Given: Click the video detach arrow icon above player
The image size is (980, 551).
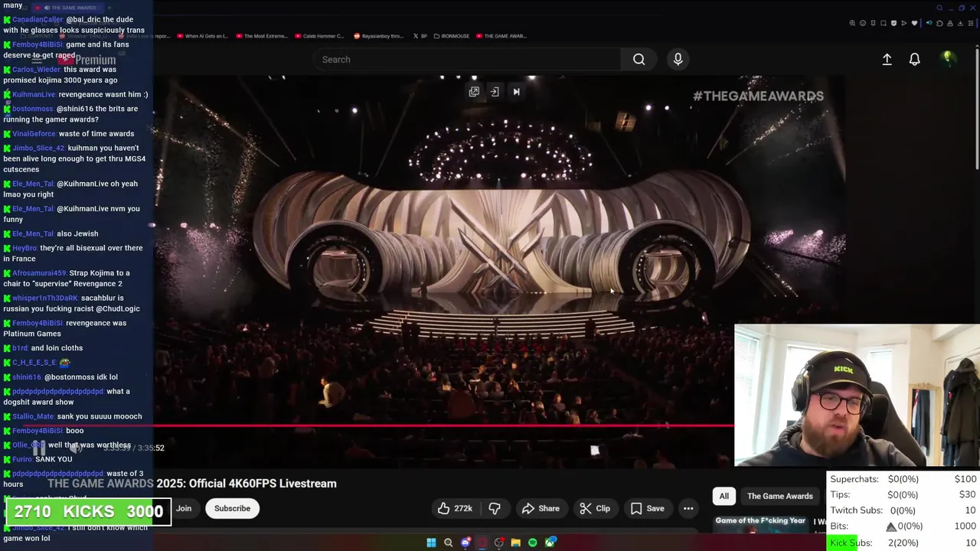Looking at the screenshot, I should tap(495, 92).
